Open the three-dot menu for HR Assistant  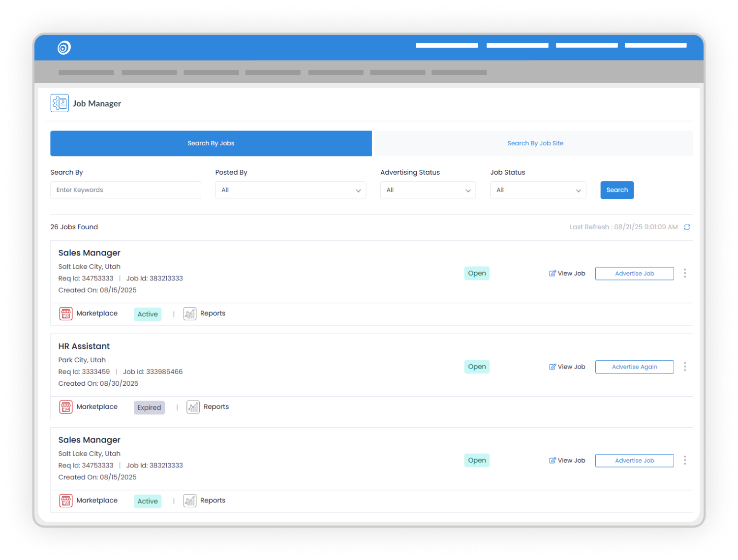(x=684, y=367)
